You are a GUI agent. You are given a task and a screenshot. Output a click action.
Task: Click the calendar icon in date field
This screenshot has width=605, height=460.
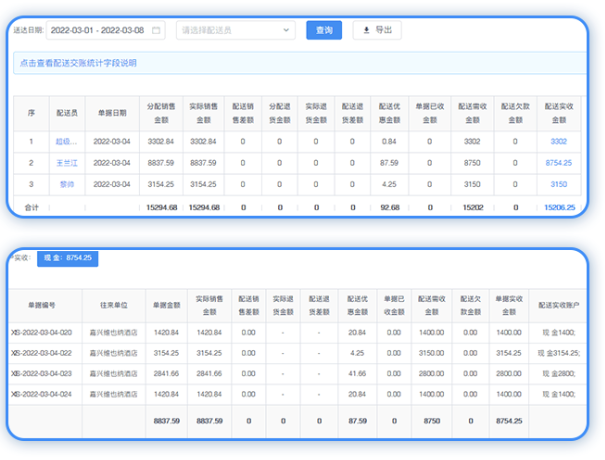coord(156,30)
